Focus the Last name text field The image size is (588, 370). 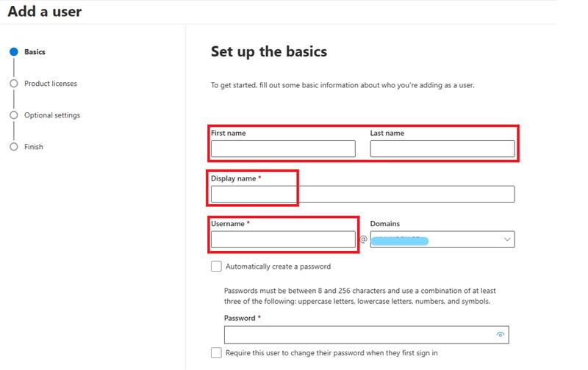(442, 149)
